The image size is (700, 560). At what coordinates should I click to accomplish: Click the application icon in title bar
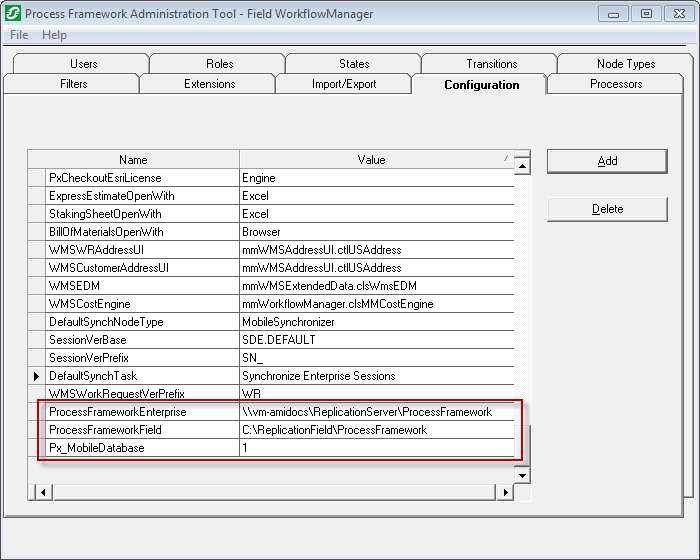(13, 14)
